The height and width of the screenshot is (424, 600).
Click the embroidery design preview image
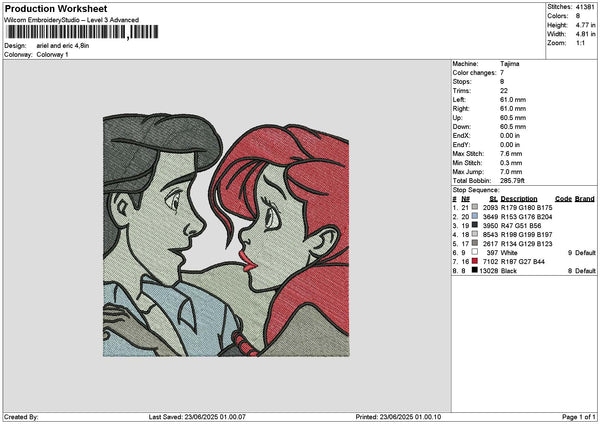coord(226,235)
